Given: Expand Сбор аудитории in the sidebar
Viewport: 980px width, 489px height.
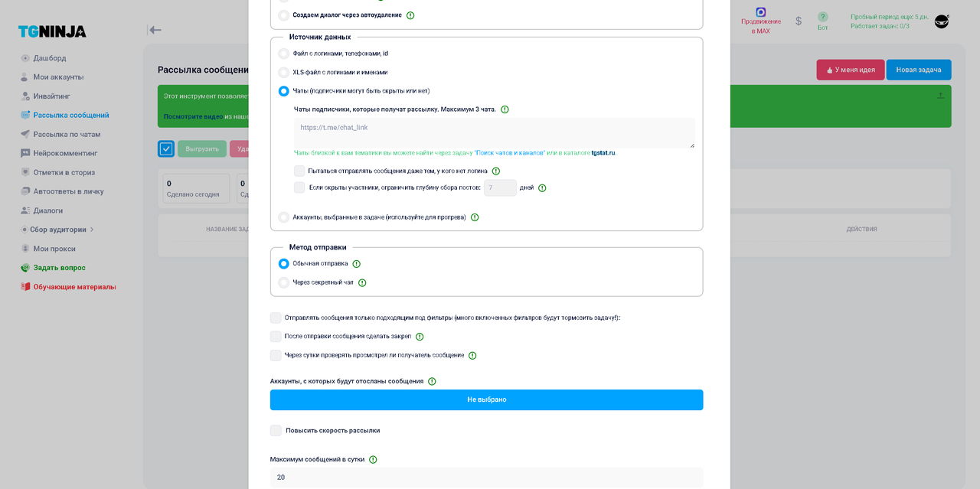Looking at the screenshot, I should click(x=57, y=230).
